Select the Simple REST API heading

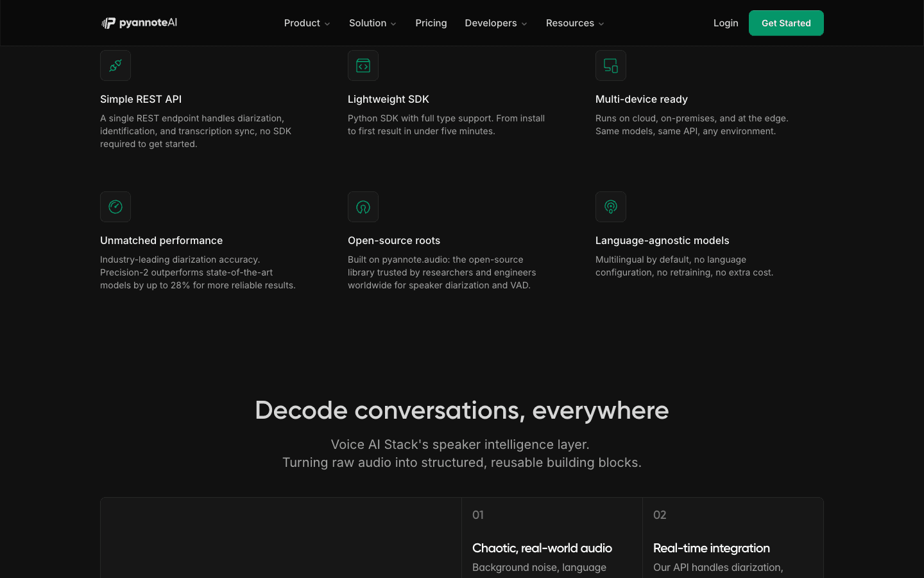pyautogui.click(x=141, y=99)
